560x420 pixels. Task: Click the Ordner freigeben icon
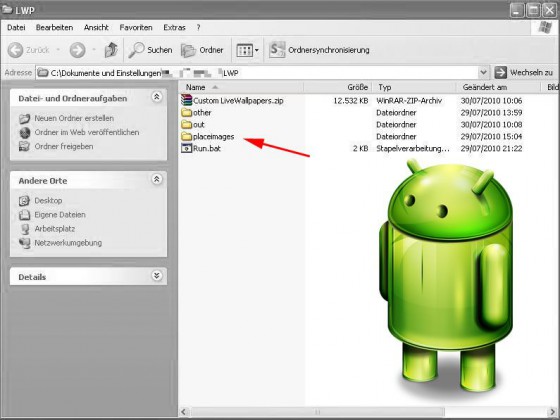click(24, 146)
